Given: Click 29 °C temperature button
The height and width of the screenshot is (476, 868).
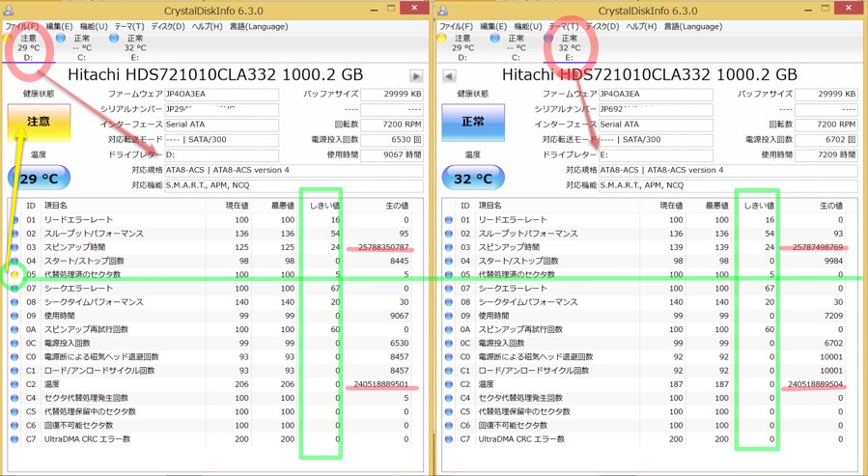Looking at the screenshot, I should (39, 179).
